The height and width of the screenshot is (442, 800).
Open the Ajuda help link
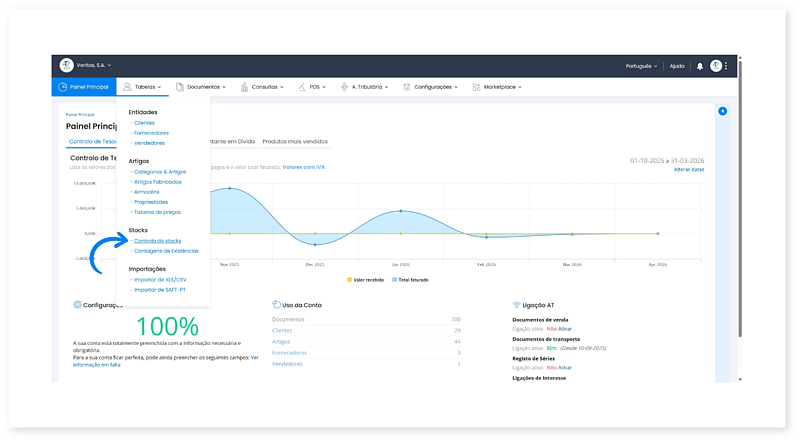(677, 66)
